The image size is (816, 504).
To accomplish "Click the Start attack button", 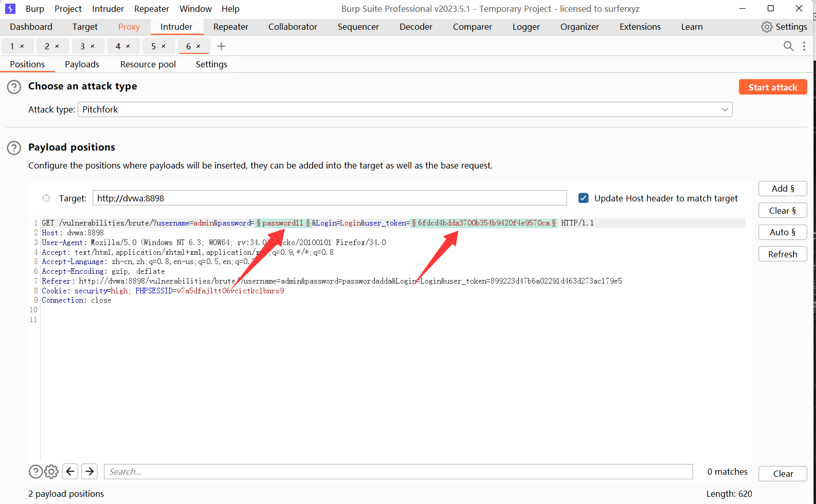I will click(x=773, y=87).
